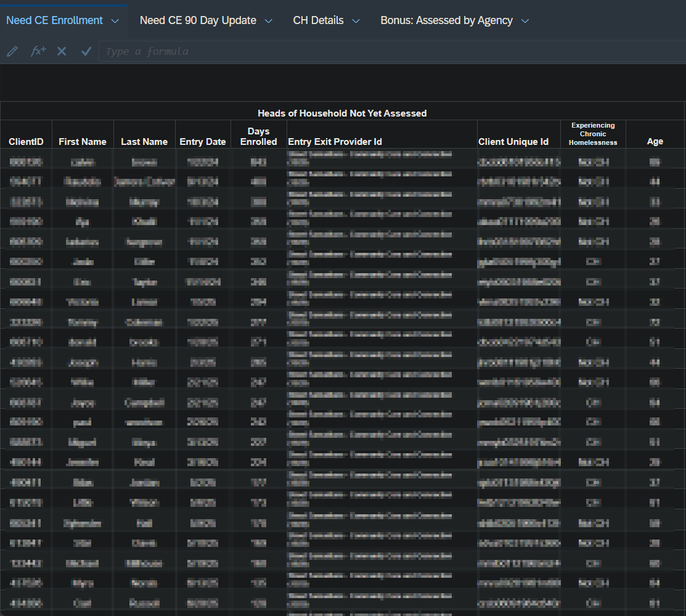Select the Days Enrolled column header
686x616 pixels.
tap(258, 136)
